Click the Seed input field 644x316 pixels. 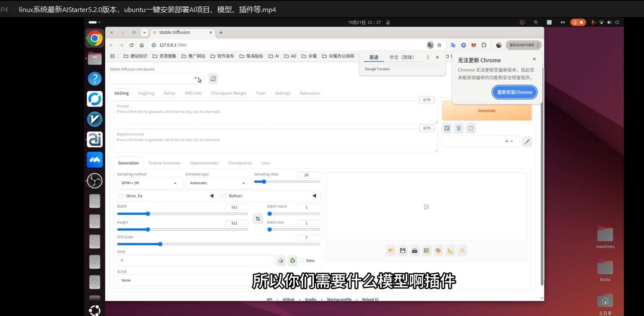195,260
